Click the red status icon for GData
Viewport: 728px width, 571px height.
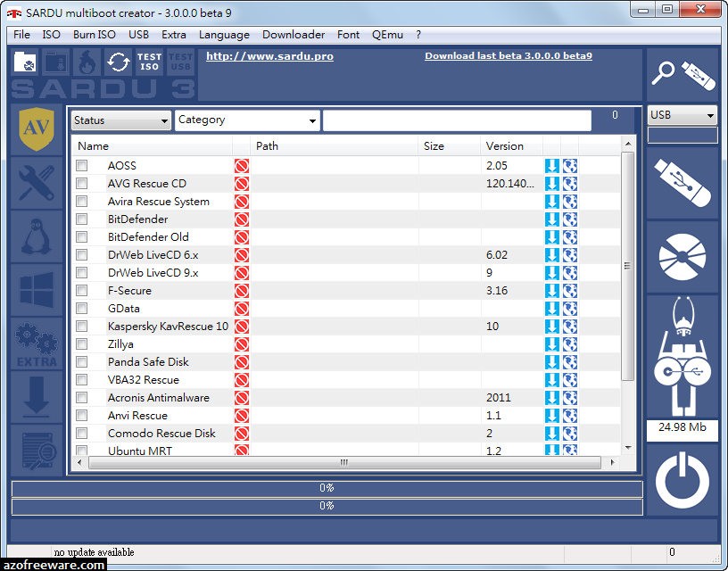point(242,308)
